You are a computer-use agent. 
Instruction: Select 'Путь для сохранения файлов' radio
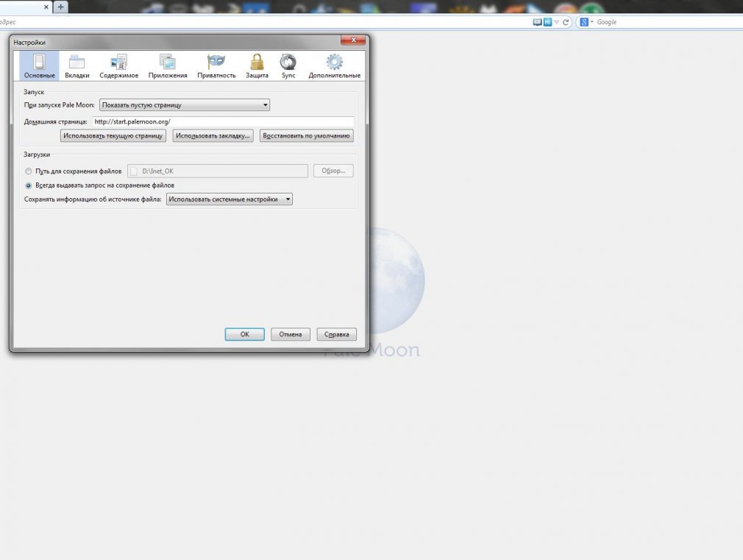click(x=29, y=171)
